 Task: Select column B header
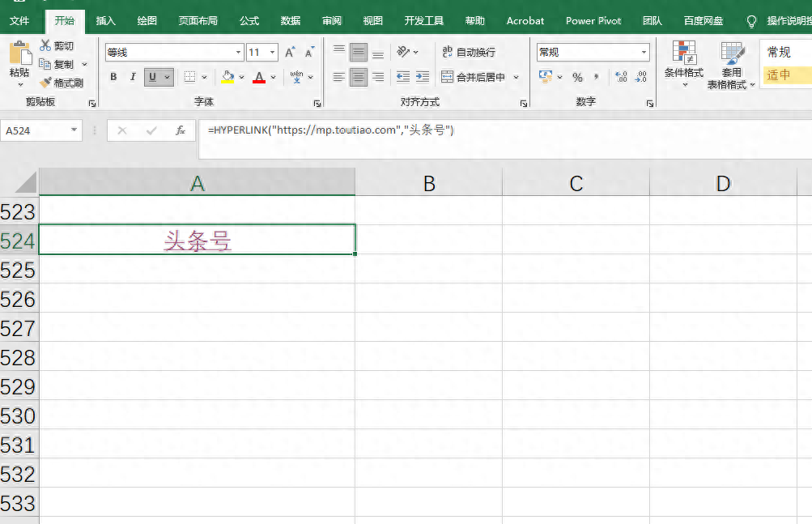429,183
